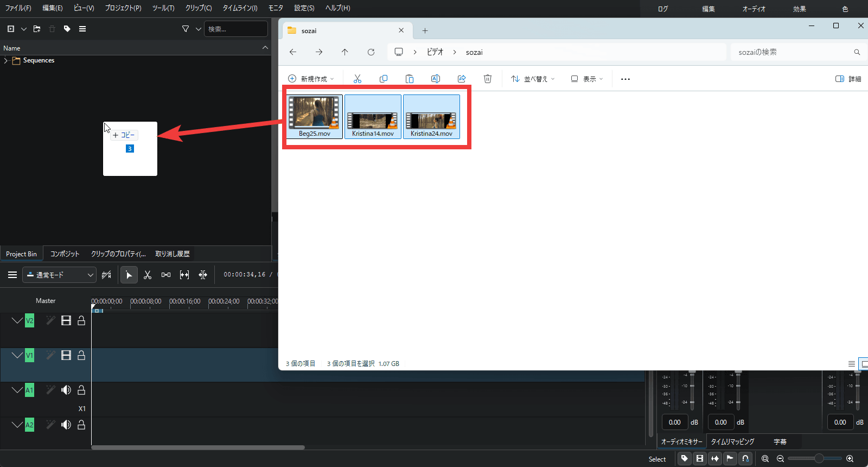868x467 pixels.
Task: Click the selection arrow tool
Action: pos(129,275)
